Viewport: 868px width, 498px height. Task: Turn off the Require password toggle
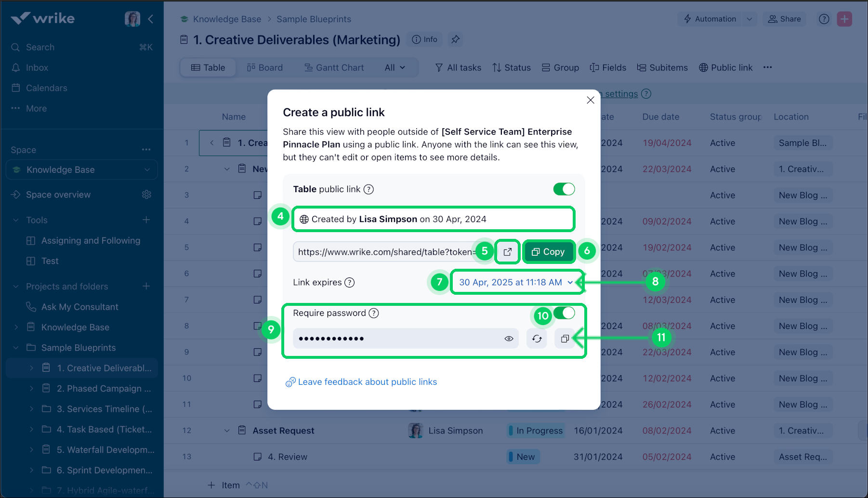click(564, 313)
